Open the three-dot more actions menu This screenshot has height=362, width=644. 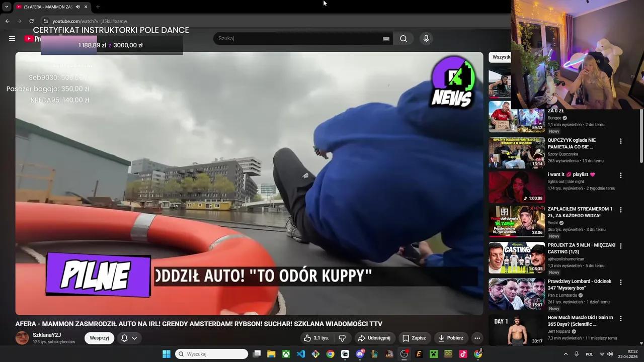[x=476, y=338]
